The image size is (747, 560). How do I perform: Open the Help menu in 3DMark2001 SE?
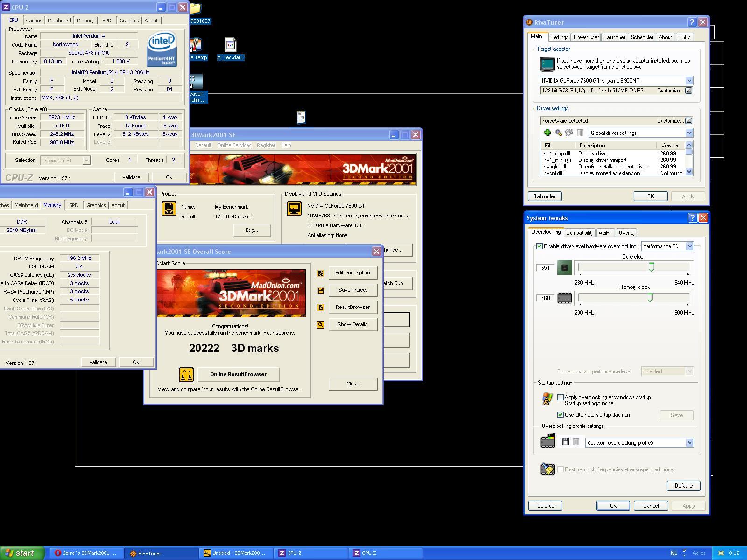[x=286, y=145]
